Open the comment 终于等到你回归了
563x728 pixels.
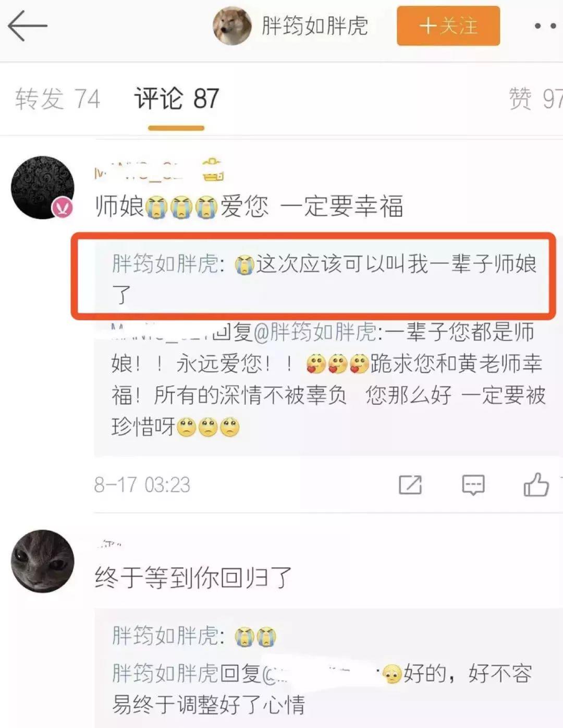(193, 578)
